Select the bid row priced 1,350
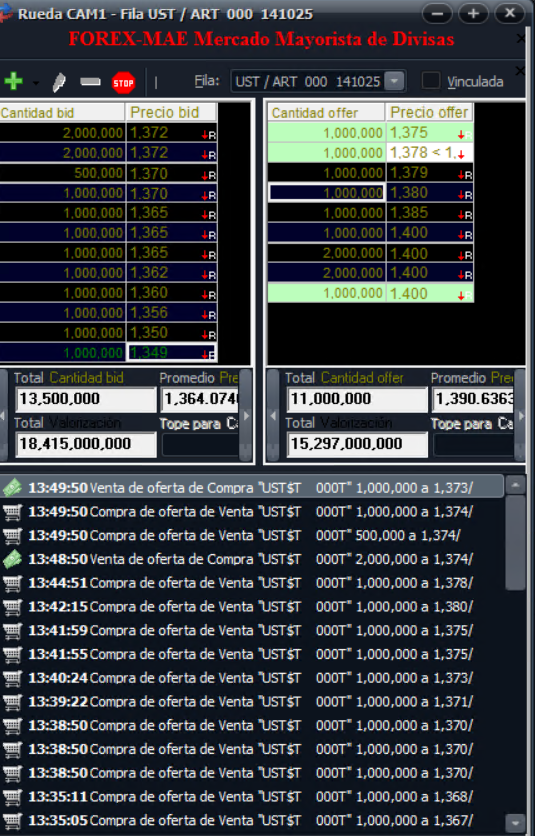Image resolution: width=535 pixels, height=836 pixels. [108, 333]
